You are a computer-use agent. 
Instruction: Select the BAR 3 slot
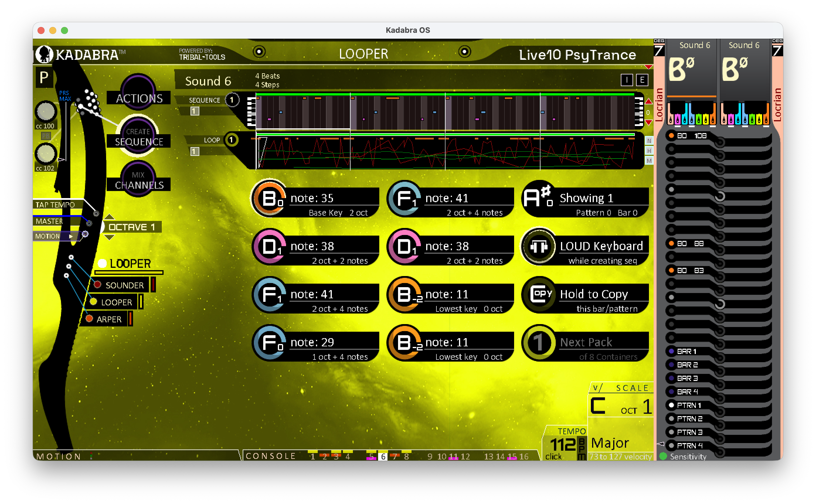(x=687, y=378)
